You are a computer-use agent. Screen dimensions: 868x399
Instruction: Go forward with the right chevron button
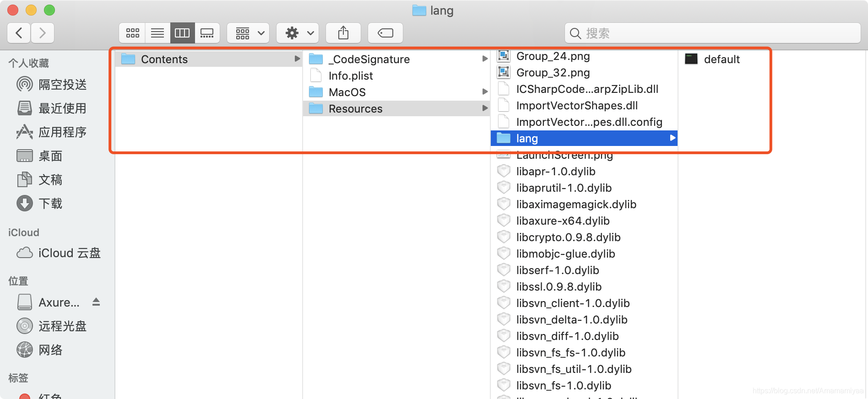coord(43,33)
